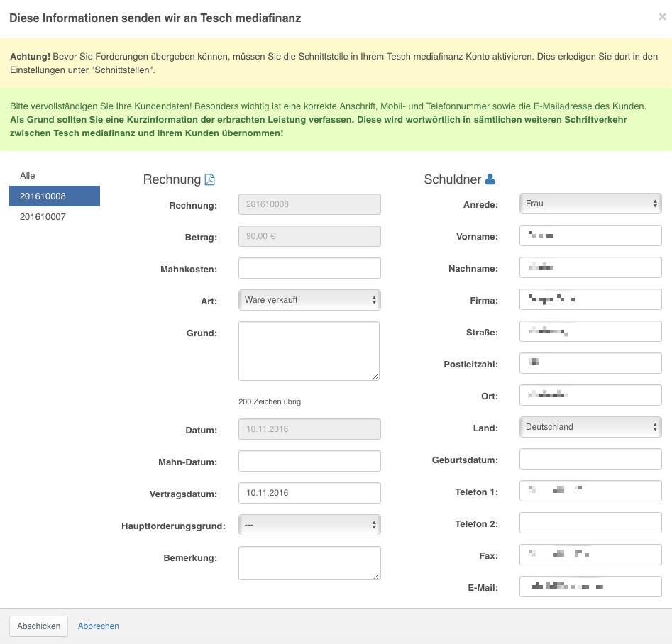Click the Vertragsdatum field with 10.11.2016
Image resolution: width=672 pixels, height=644 pixels.
pos(309,493)
